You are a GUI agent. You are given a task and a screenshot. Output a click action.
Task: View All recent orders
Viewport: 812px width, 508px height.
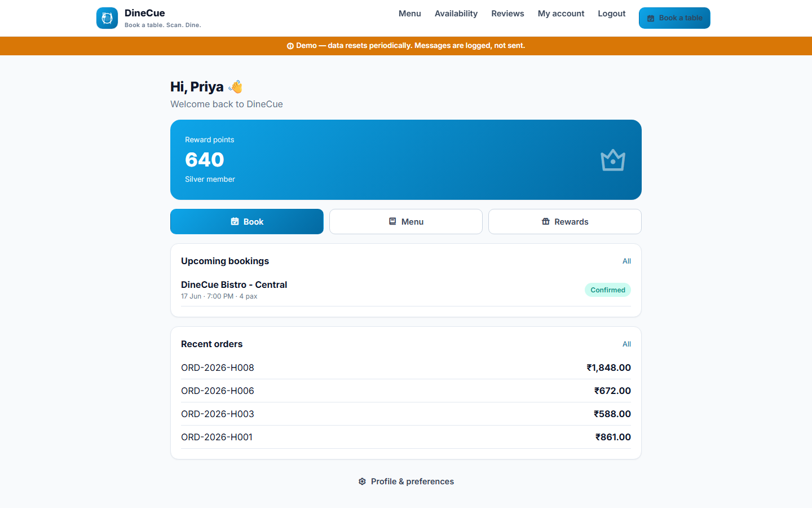tap(626, 344)
